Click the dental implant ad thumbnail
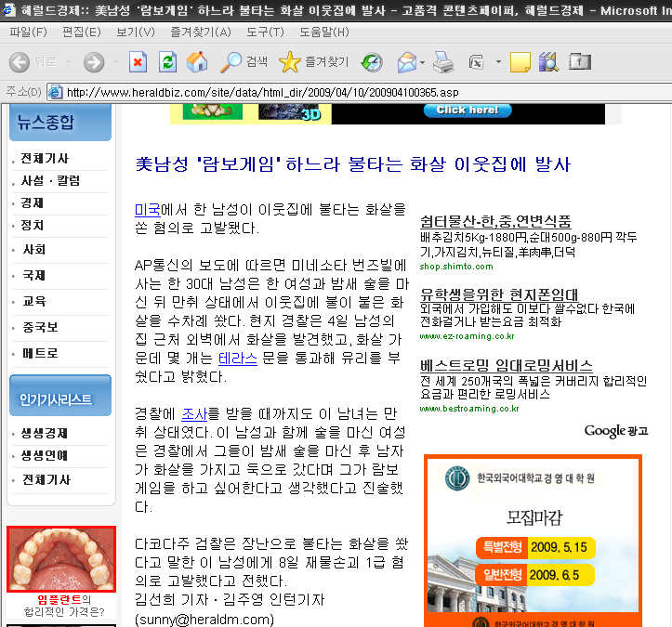Viewport: 672px width, 627px height. coord(61,559)
